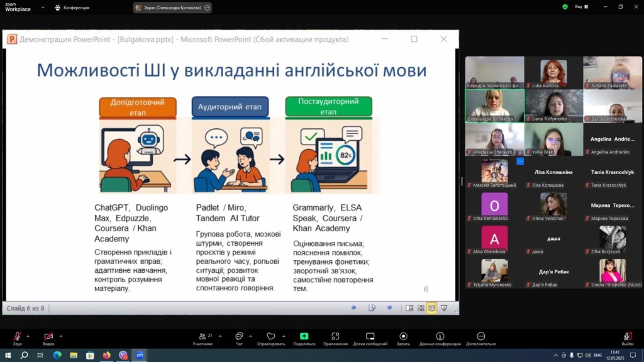
Task: Open Firefox from the taskbar
Action: click(106, 355)
